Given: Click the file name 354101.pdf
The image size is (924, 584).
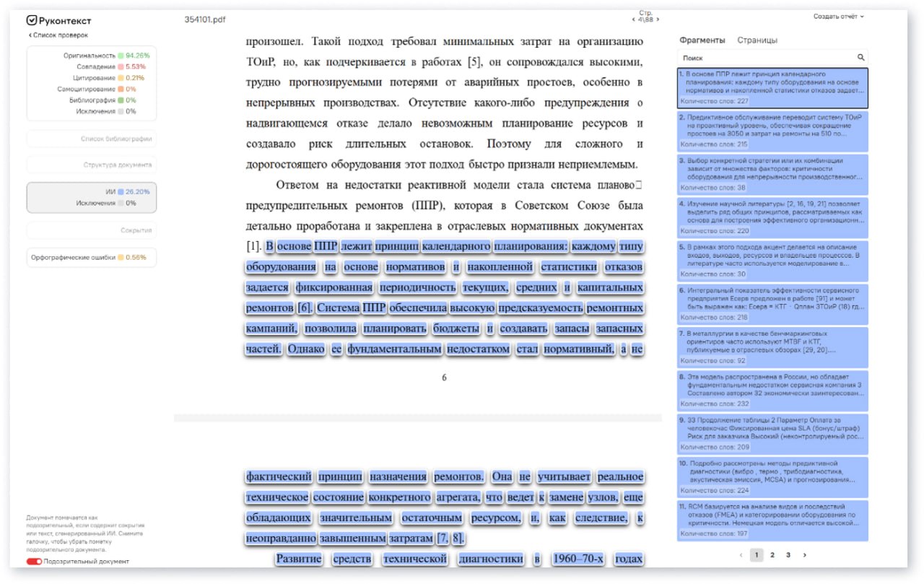Looking at the screenshot, I should 205,19.
